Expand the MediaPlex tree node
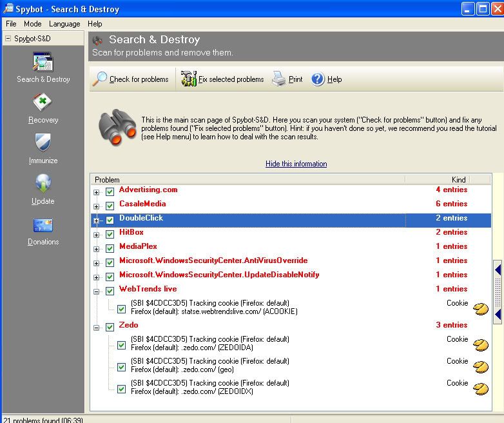The image size is (504, 423). point(96,249)
